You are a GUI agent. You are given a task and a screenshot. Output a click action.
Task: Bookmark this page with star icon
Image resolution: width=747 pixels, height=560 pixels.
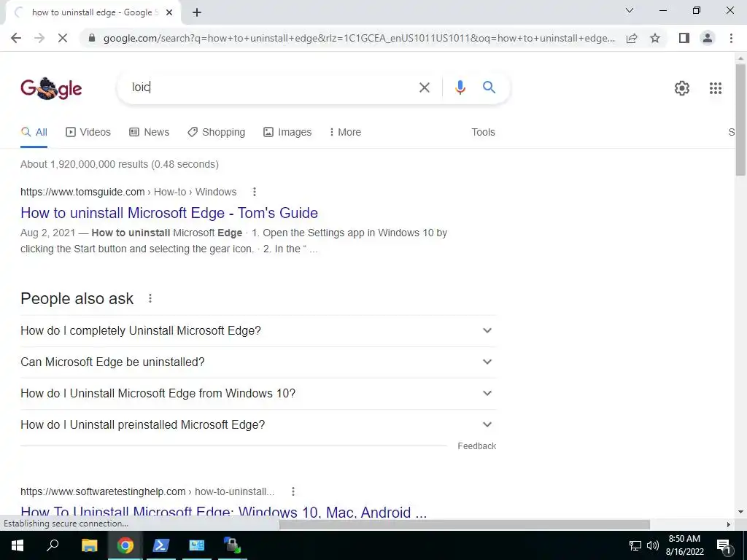pyautogui.click(x=655, y=38)
